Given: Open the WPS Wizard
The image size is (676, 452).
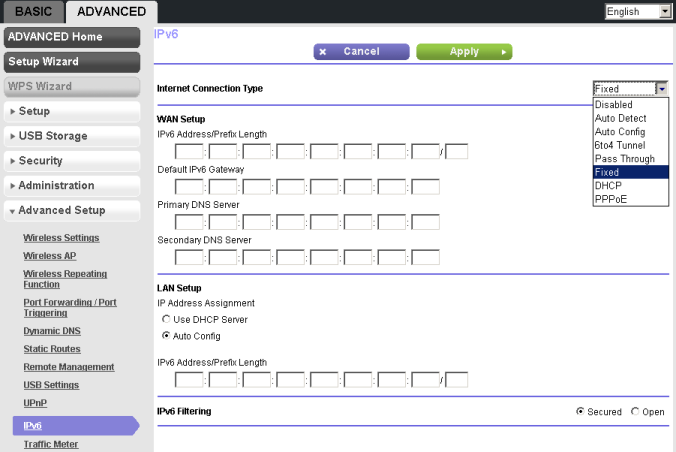Looking at the screenshot, I should [72, 87].
